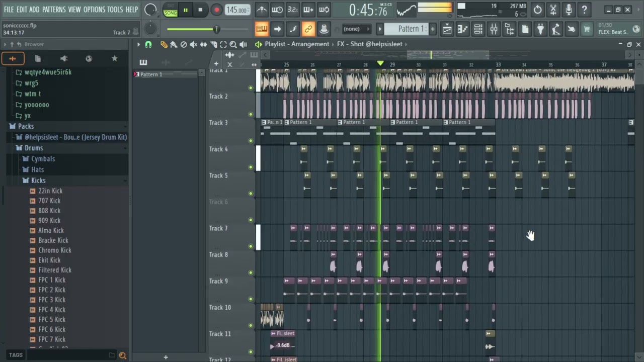Open the playlist menu arrow beside magnet
This screenshot has width=644, height=362.
coord(138,44)
